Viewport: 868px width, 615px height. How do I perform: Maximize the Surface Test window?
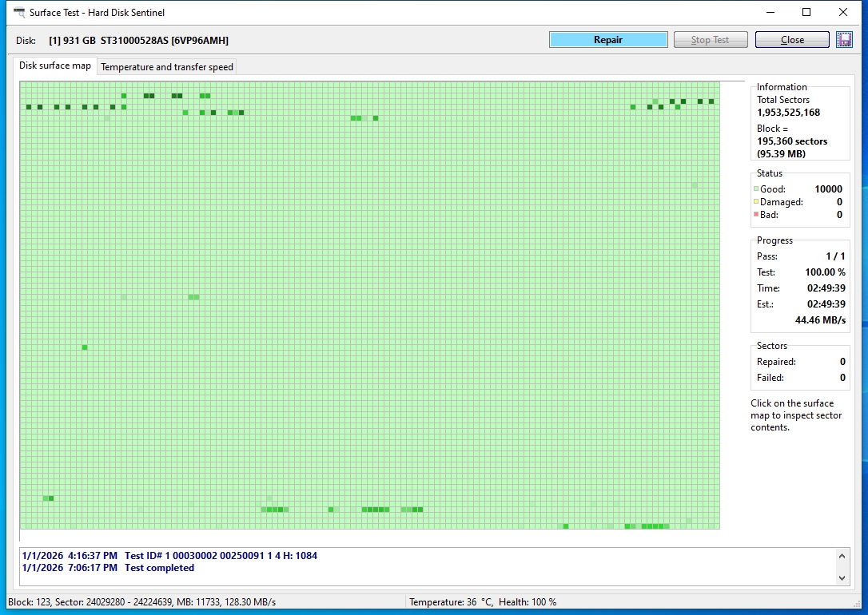(x=806, y=12)
